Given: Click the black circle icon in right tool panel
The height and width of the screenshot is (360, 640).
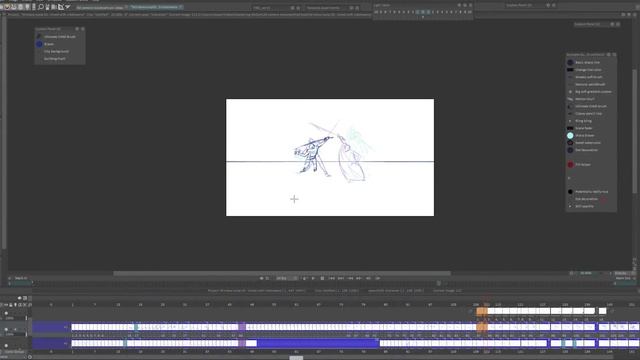Looking at the screenshot, I should tap(570, 191).
